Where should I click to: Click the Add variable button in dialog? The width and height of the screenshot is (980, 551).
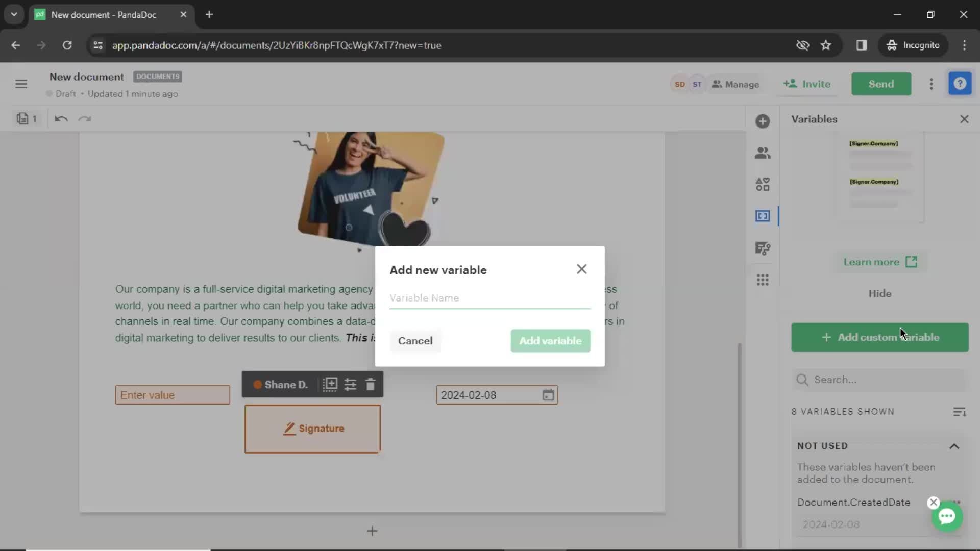[x=551, y=340]
